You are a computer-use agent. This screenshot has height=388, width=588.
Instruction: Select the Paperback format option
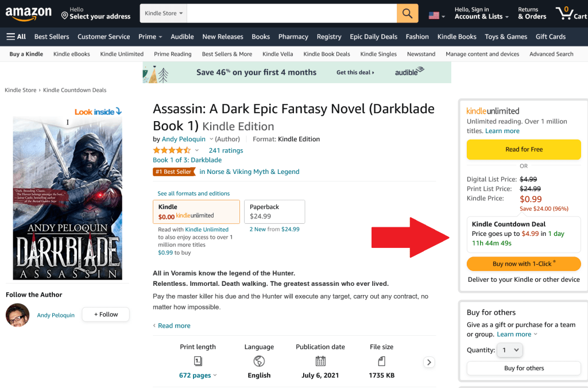pos(274,211)
